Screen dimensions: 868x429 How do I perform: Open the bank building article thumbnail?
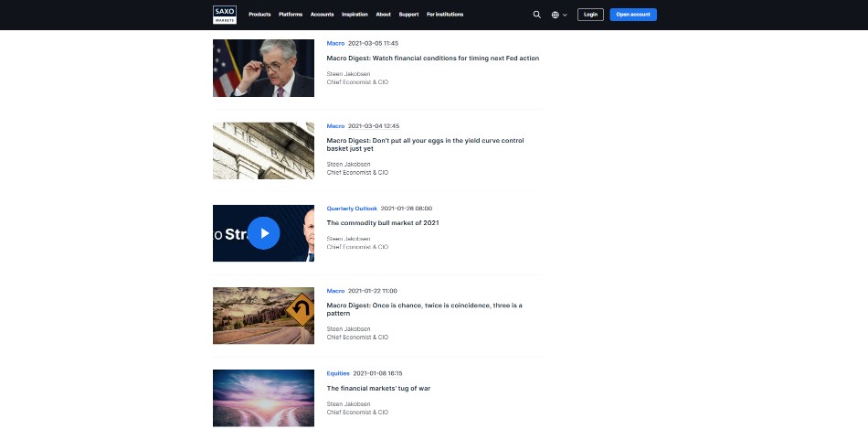tap(263, 151)
